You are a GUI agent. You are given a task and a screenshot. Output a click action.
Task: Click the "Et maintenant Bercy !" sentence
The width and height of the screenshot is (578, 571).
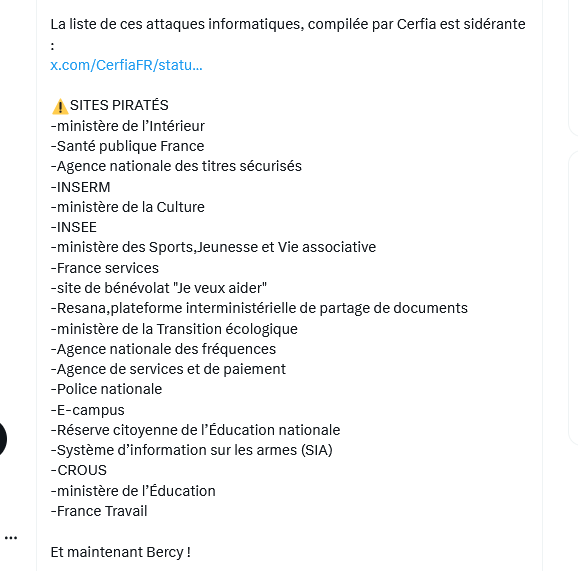[121, 552]
